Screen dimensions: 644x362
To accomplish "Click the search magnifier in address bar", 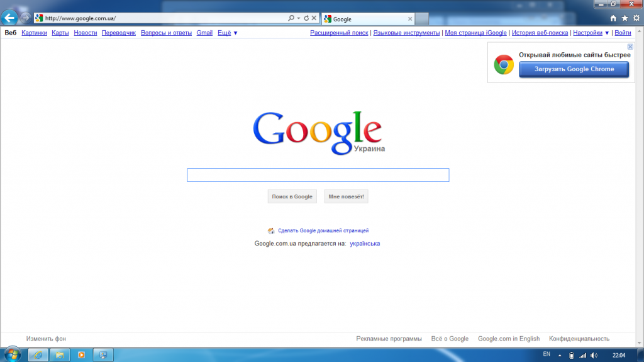I will pos(291,18).
